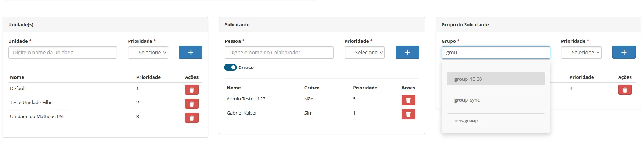
Task: Click the Grupo field containing grou
Action: [496, 53]
